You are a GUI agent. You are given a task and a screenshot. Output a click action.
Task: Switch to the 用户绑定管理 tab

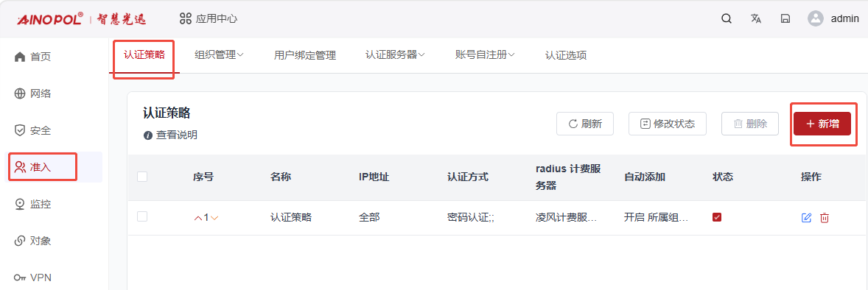305,55
